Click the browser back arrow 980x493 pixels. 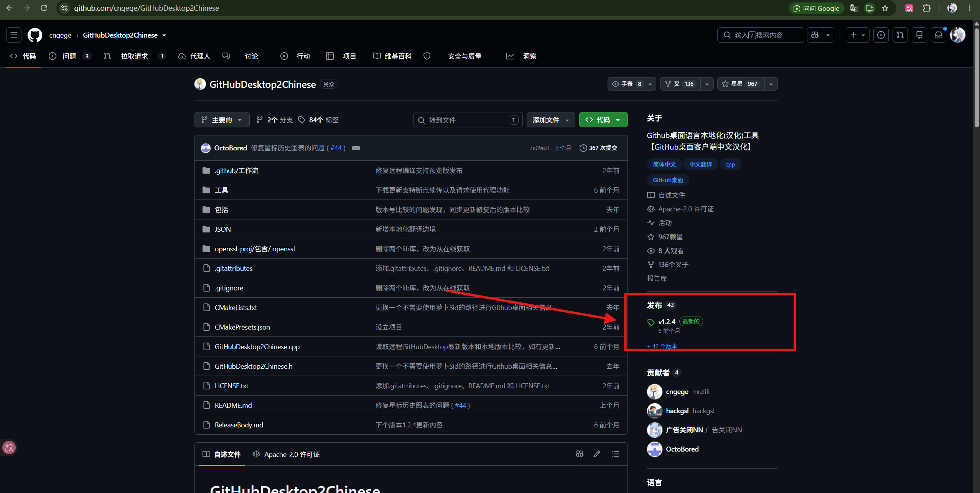tap(10, 8)
